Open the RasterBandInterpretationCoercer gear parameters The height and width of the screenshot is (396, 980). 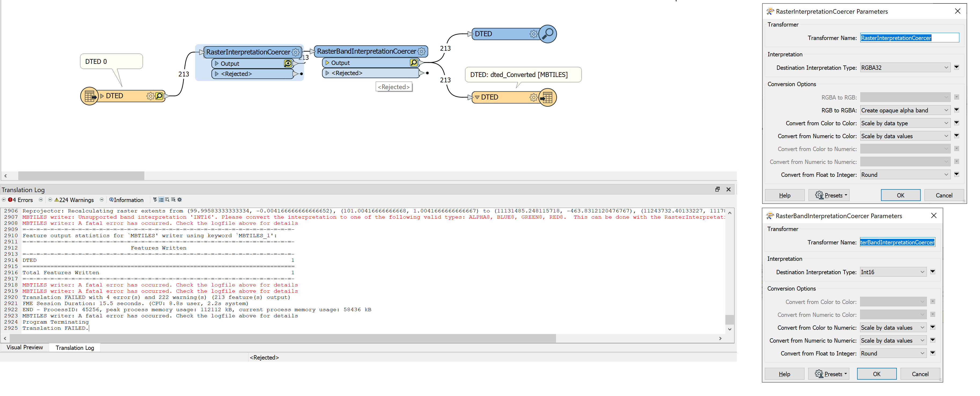click(422, 51)
